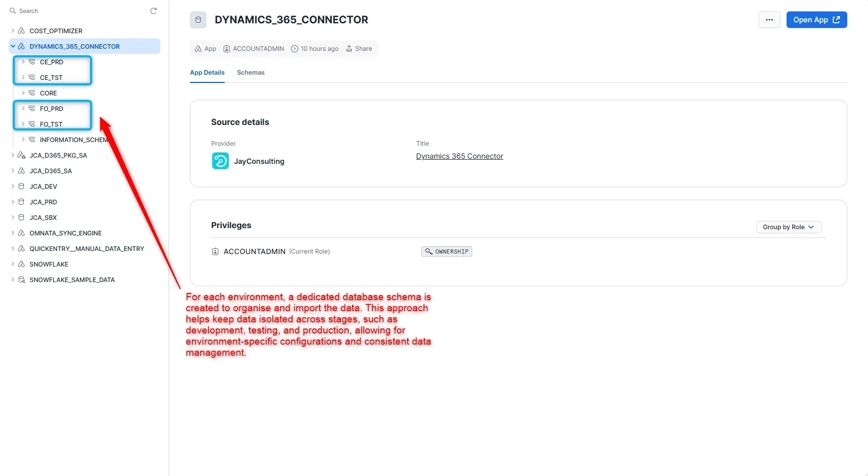Click the JCA_D365_PKG_SA package icon
868x476 pixels.
(22, 156)
